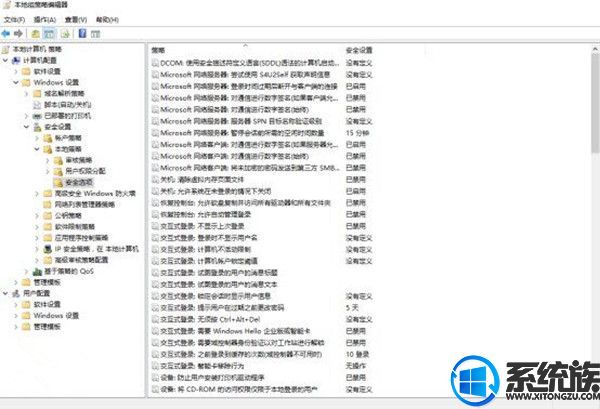Click the Forward arrow toolbar icon
The width and height of the screenshot is (600, 409).
(18, 34)
